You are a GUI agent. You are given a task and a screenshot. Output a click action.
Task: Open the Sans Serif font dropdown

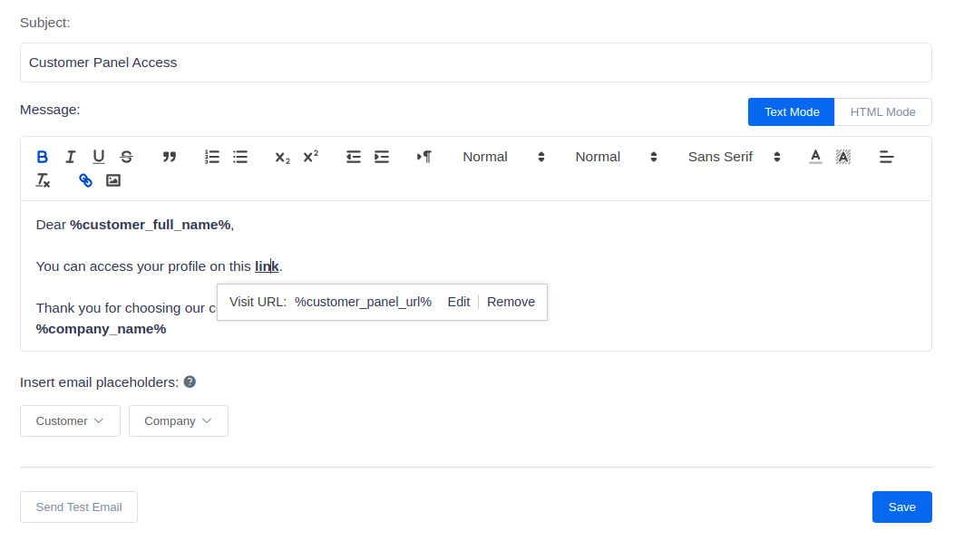734,157
